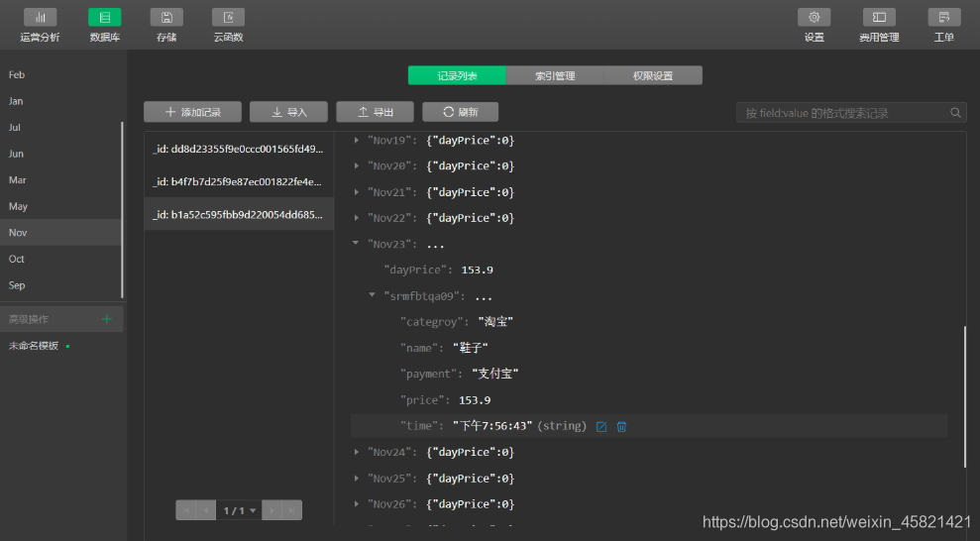Click the record detail vertical scrollbar
This screenshot has width=980, height=541.
964,396
